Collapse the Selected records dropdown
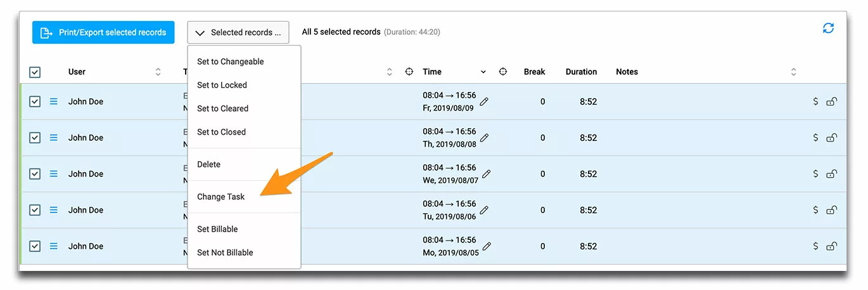The width and height of the screenshot is (868, 290). click(x=238, y=32)
